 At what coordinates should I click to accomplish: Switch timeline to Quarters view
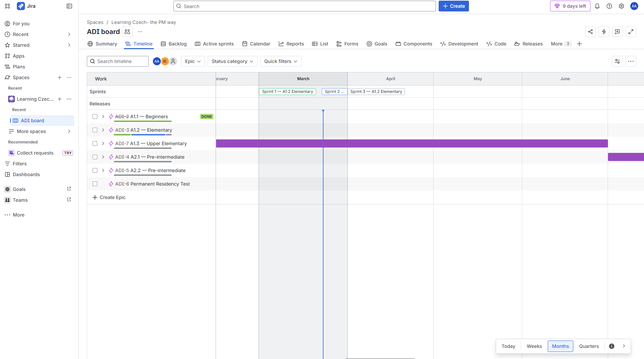point(589,346)
